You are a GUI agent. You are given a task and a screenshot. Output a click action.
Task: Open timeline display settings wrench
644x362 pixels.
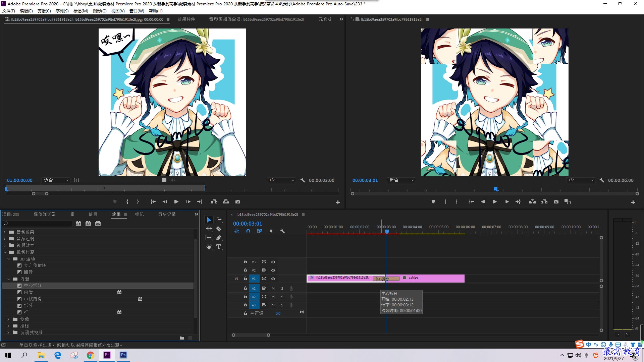pyautogui.click(x=282, y=231)
